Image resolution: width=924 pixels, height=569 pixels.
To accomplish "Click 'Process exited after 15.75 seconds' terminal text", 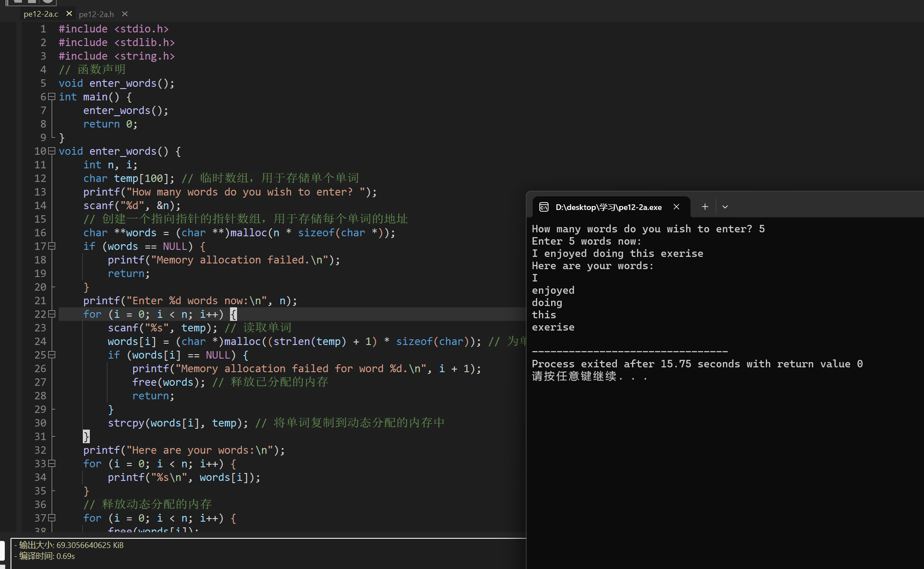I will [697, 364].
